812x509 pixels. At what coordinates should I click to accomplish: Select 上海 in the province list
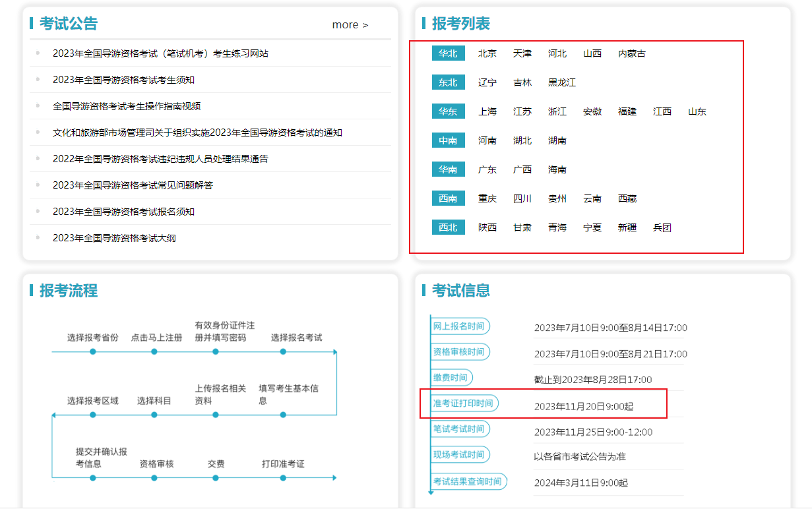coord(487,111)
